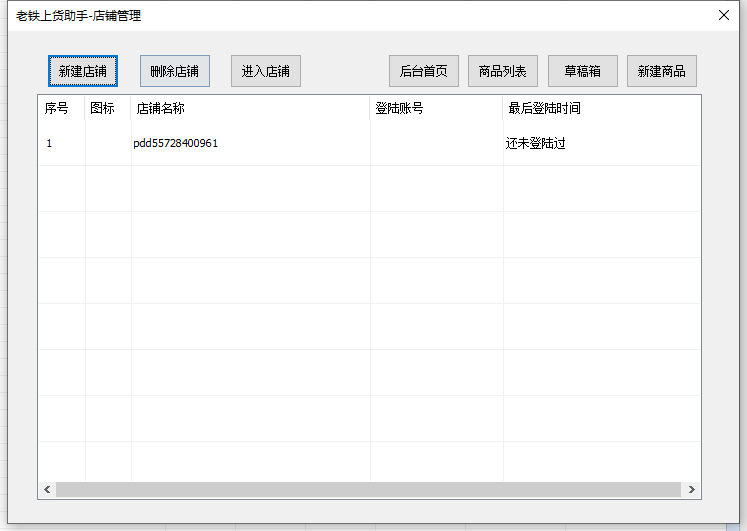Screen dimensions: 747x531
Task: Click the horizontal scrollbar thumb
Action: [x=368, y=490]
